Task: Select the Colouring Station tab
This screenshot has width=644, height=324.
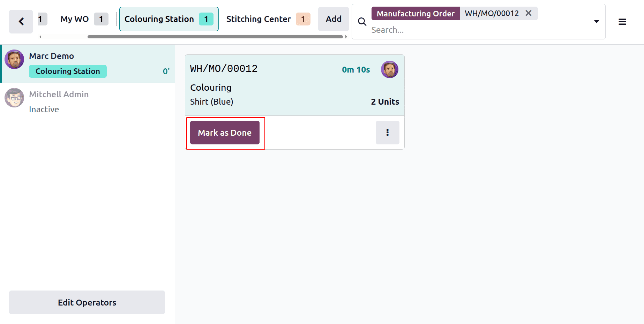Action: (169, 19)
